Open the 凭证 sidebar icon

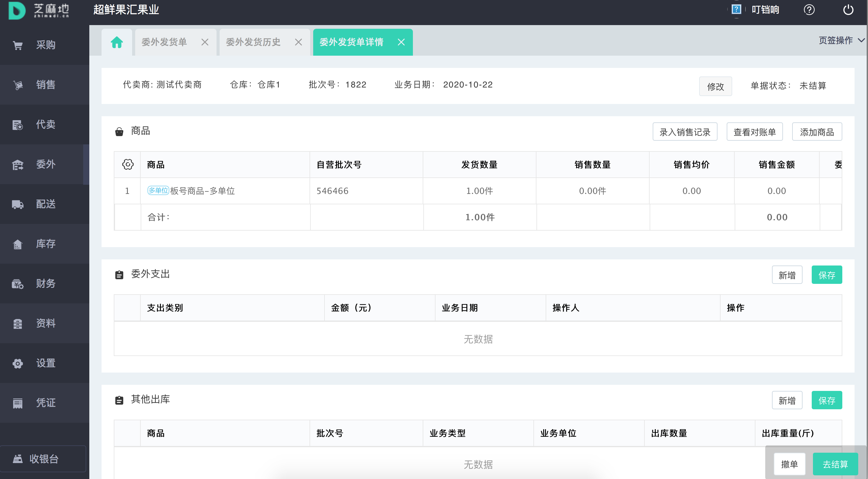pos(17,403)
